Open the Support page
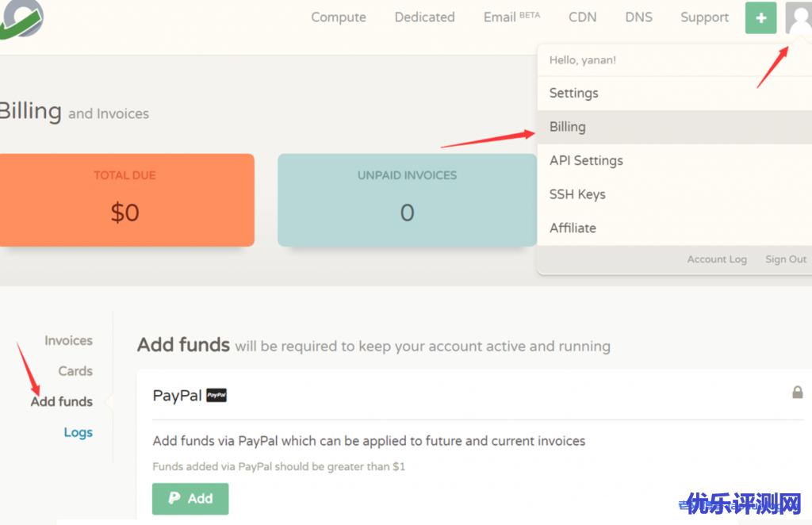 704,17
